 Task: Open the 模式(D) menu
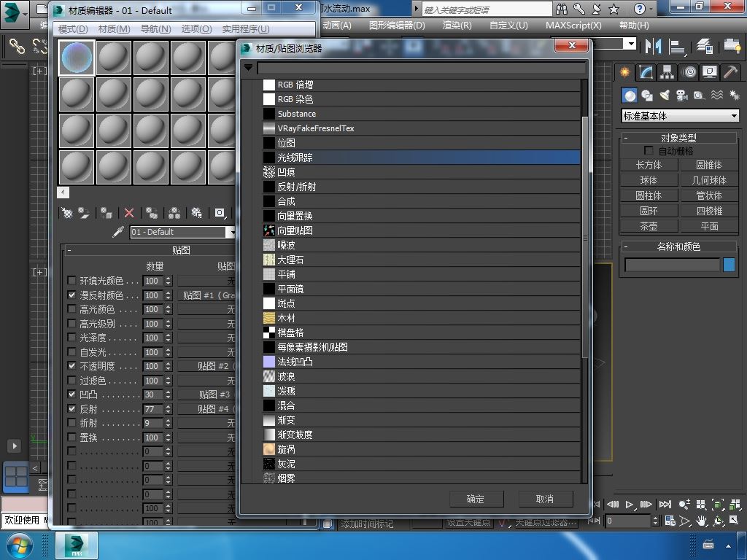pyautogui.click(x=73, y=29)
